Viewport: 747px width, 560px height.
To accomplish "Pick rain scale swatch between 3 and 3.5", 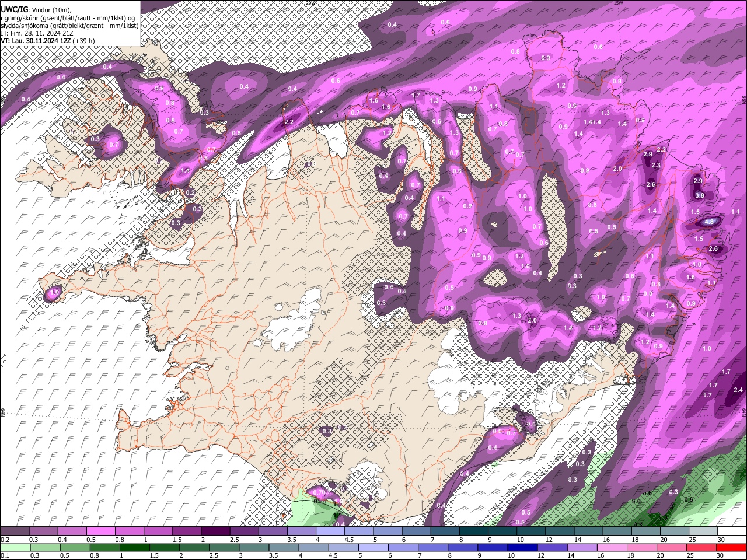I will [x=254, y=548].
